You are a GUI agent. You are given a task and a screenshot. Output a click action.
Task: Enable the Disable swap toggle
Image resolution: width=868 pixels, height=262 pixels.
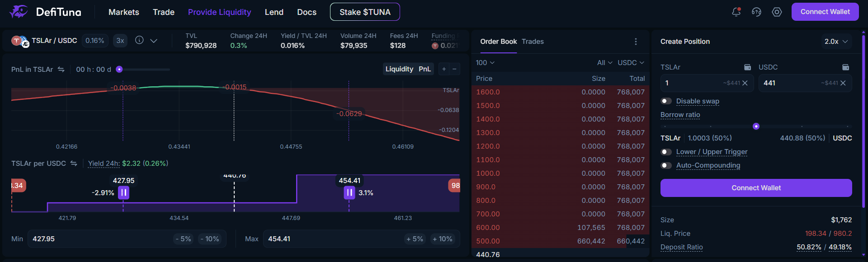pos(666,100)
